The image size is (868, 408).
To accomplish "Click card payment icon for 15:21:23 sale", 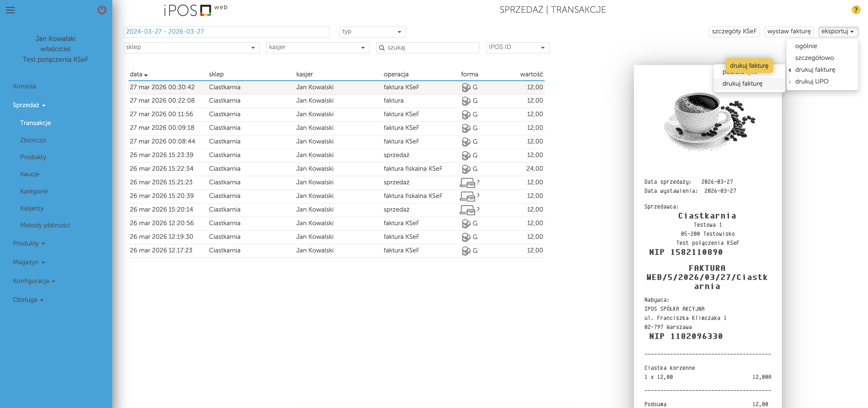I will (x=467, y=183).
